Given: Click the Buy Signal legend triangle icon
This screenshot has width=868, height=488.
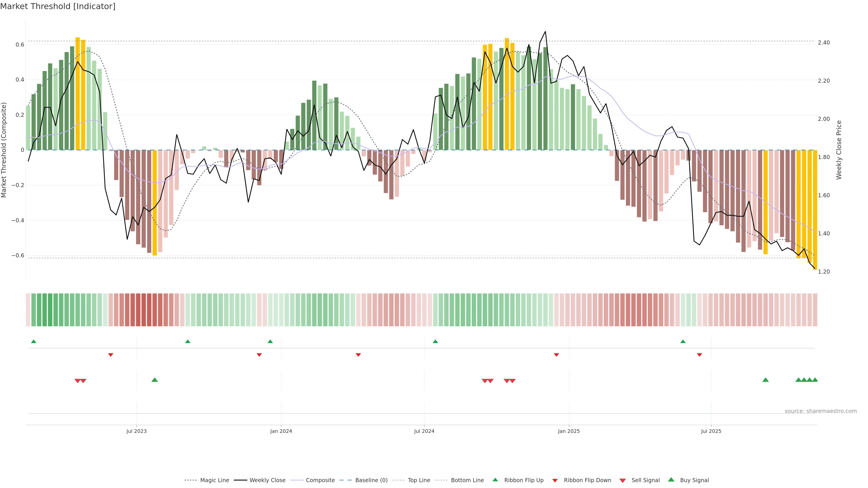Looking at the screenshot, I should pos(671,480).
